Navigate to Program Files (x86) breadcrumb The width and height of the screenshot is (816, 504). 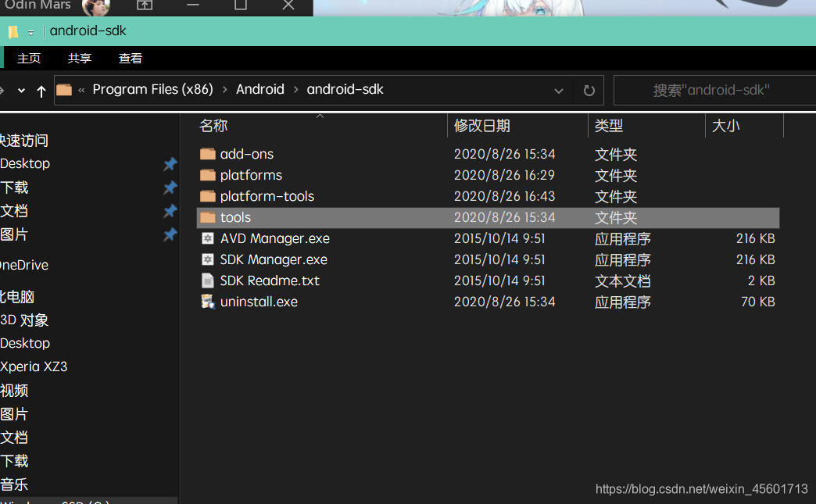[153, 89]
